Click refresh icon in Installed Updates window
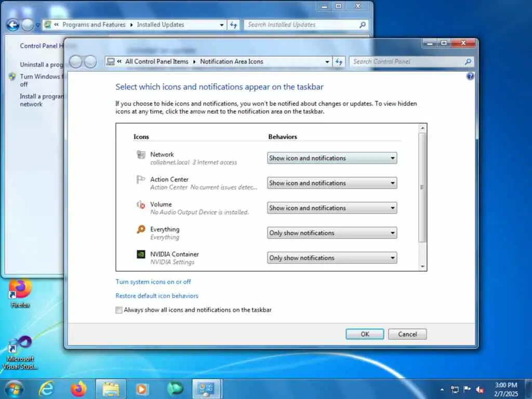 point(233,25)
